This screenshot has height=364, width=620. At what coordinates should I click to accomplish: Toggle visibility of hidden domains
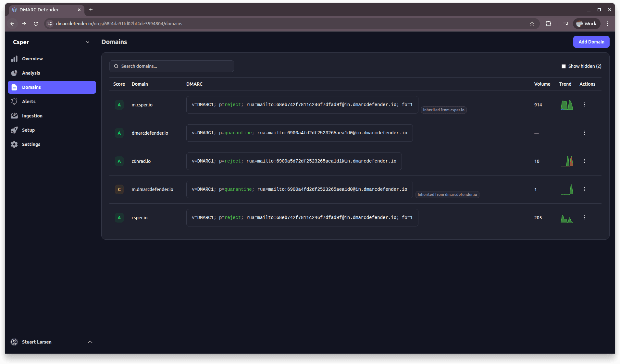click(x=564, y=66)
